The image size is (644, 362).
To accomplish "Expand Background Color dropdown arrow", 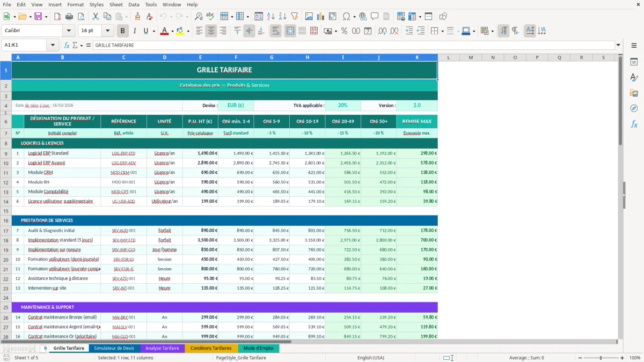I will pos(188,31).
